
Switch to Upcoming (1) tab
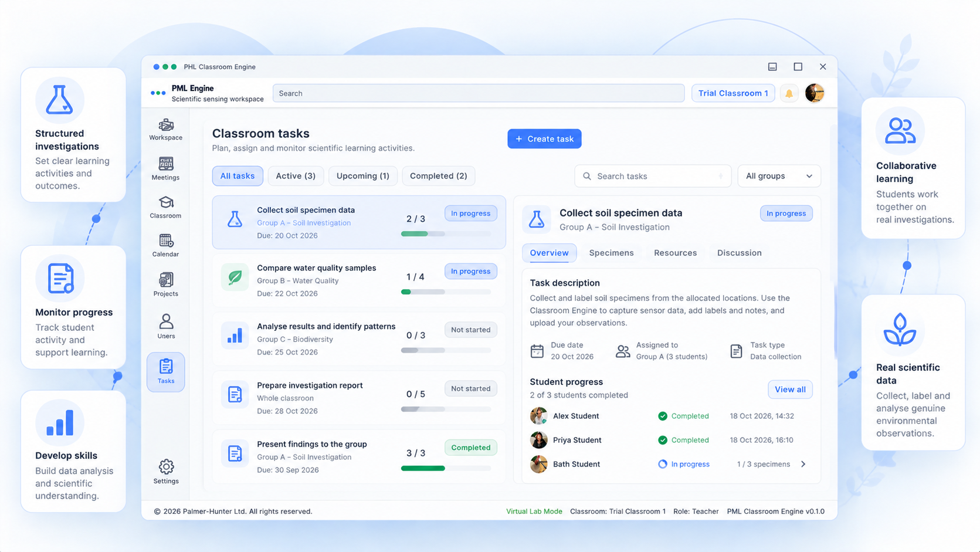point(363,176)
